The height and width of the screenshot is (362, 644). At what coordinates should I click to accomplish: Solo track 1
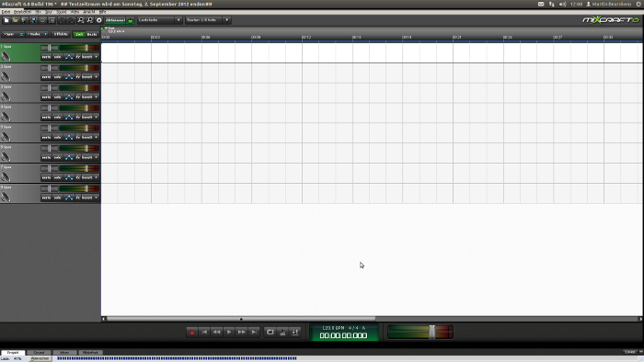point(57,57)
